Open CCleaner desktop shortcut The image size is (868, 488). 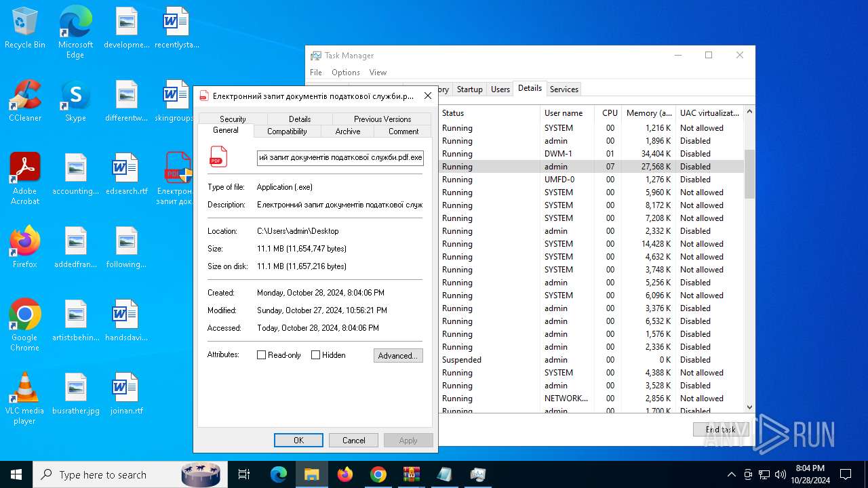(x=25, y=101)
